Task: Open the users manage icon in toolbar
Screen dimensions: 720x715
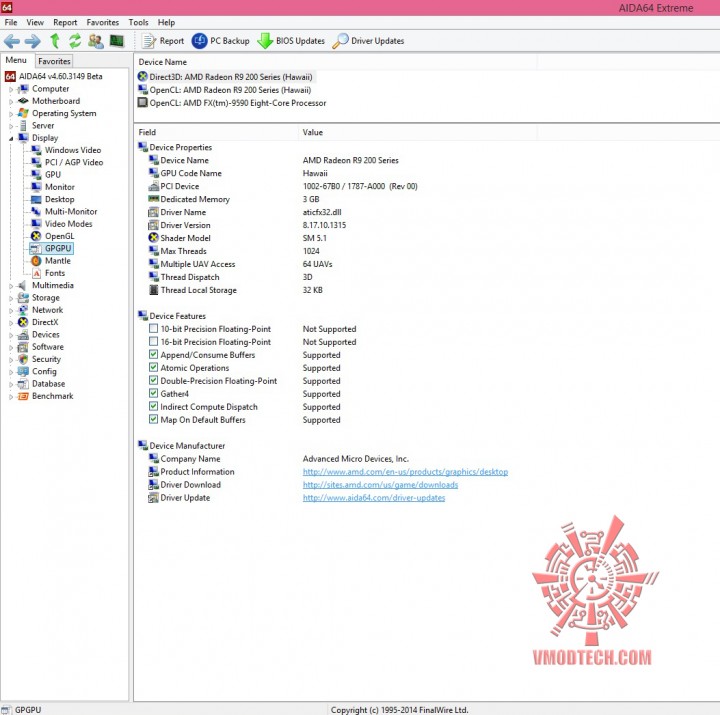Action: 96,41
